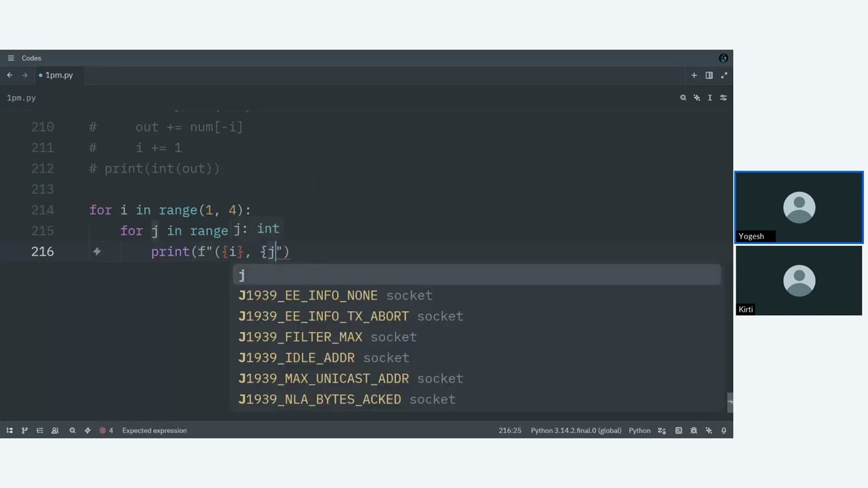Screen dimensions: 868x488
Task: Open language server lightning icon in status bar
Action: tap(87, 430)
